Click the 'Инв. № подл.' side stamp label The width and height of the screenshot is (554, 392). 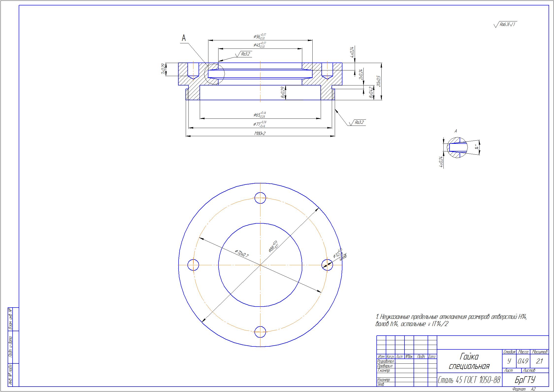pos(10,375)
